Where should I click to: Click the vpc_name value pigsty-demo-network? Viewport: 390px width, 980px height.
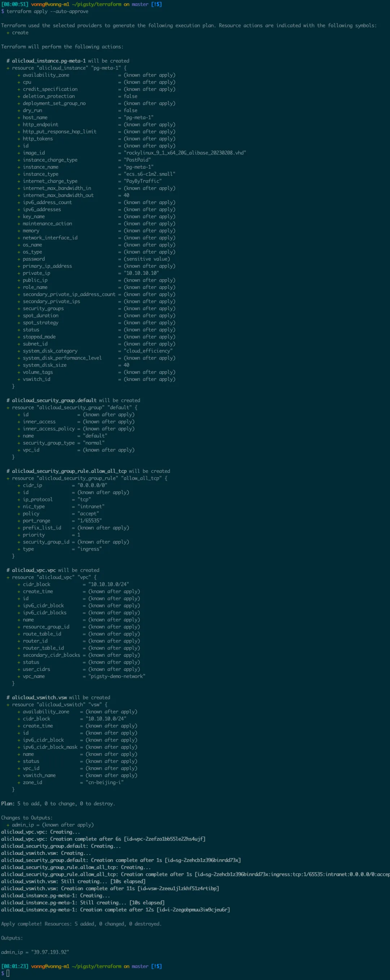coord(117,676)
